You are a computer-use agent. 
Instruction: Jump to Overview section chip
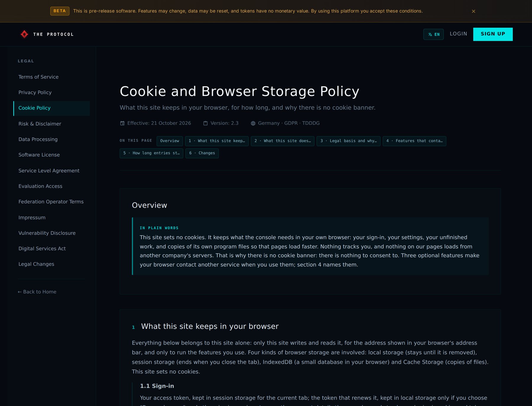click(170, 141)
